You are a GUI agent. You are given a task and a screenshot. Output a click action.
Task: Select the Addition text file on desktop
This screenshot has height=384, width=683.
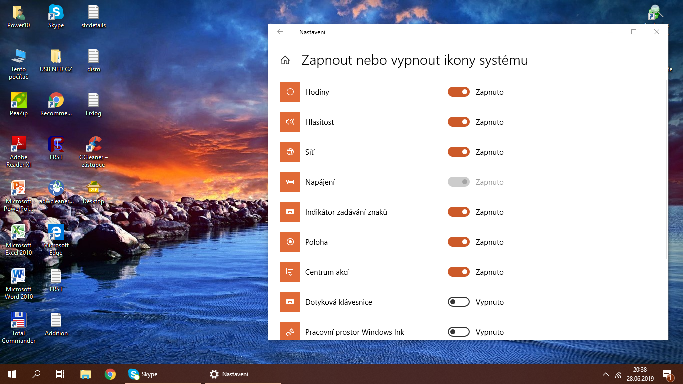pos(56,324)
